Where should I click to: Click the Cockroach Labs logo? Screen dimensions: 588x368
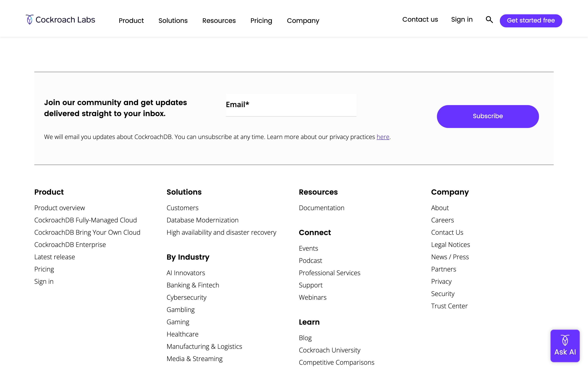[60, 20]
